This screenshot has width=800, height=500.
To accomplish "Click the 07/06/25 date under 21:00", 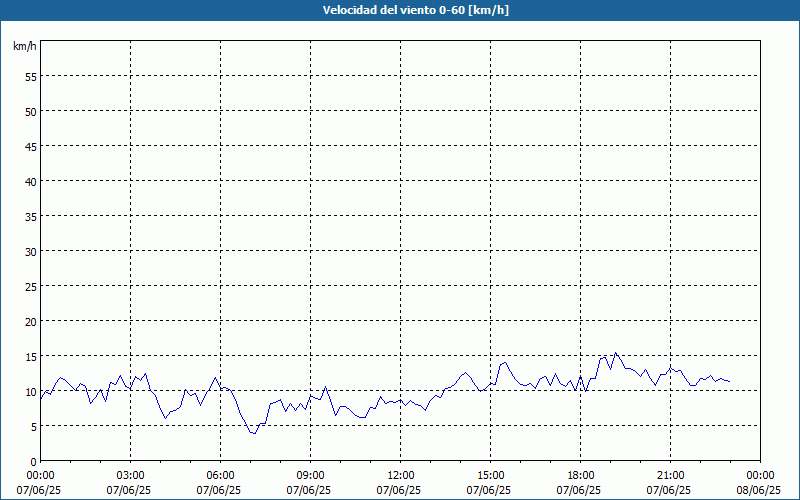I will (668, 490).
